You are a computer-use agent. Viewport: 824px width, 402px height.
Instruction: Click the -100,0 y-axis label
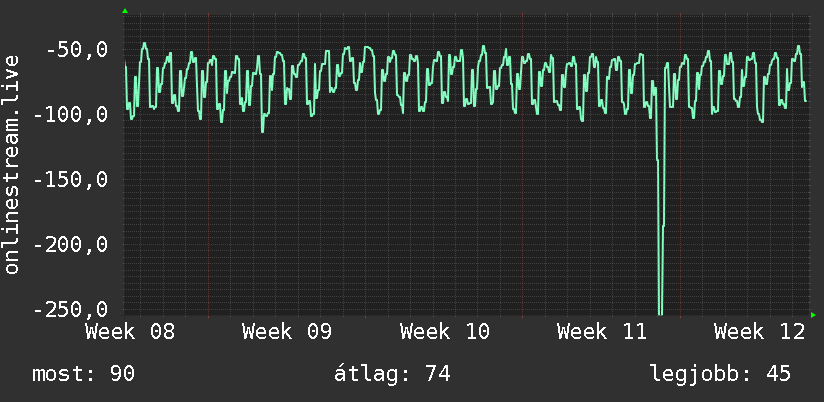pyautogui.click(x=70, y=115)
